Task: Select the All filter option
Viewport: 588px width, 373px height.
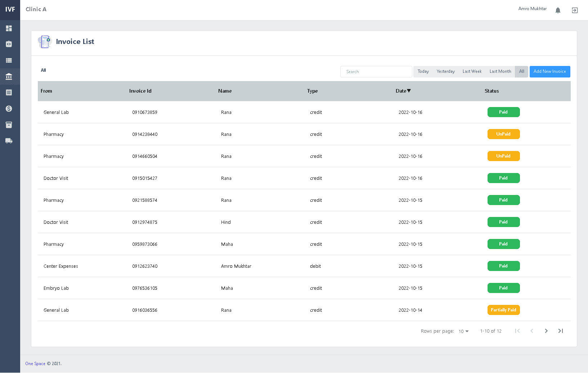Action: (521, 71)
